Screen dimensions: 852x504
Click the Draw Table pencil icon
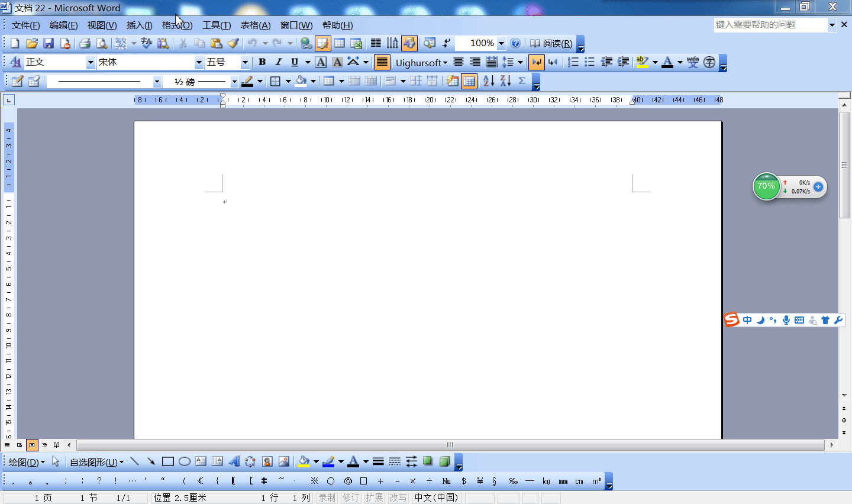[x=17, y=81]
